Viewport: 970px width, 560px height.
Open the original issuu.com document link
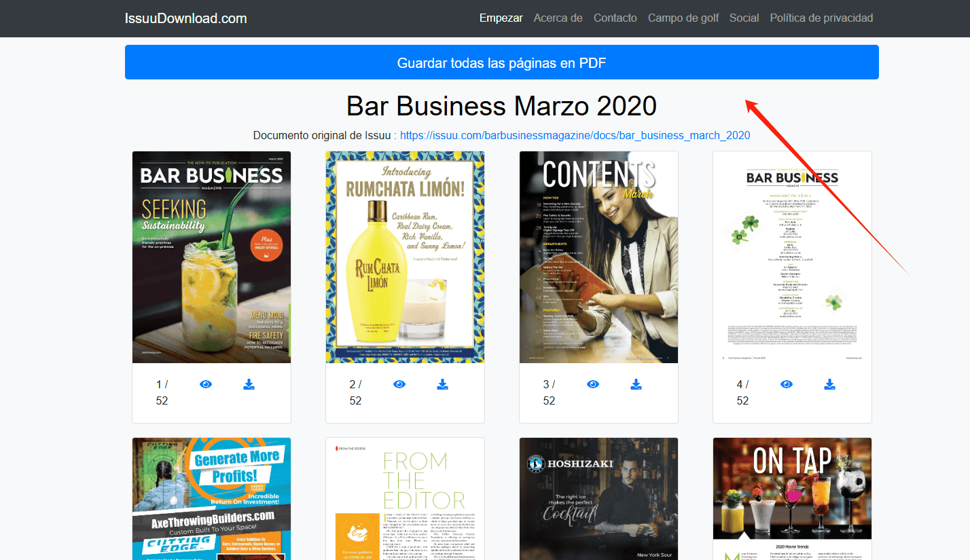click(x=575, y=135)
